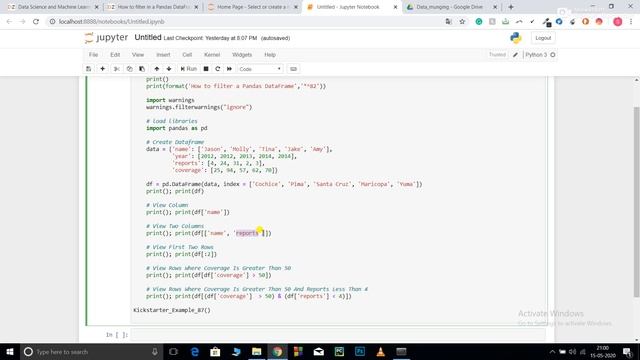This screenshot has width=640, height=360.
Task: Click the pencil edit mode indicator
Action: click(515, 55)
